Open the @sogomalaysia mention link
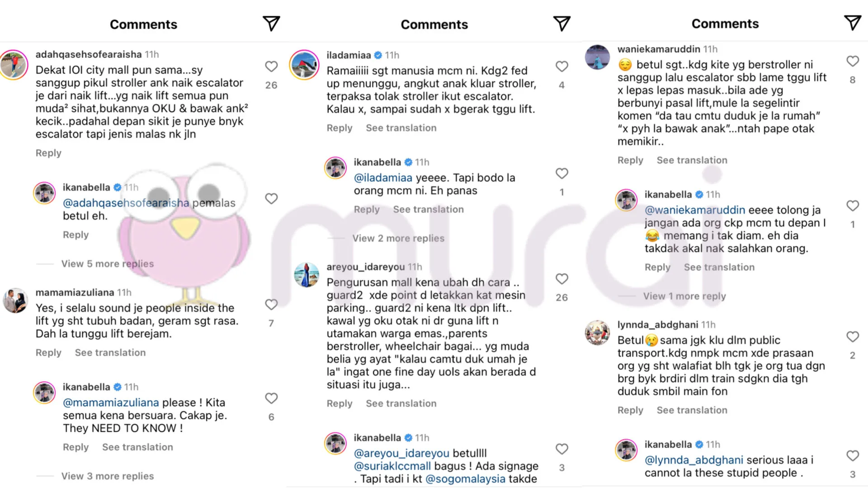 465,479
